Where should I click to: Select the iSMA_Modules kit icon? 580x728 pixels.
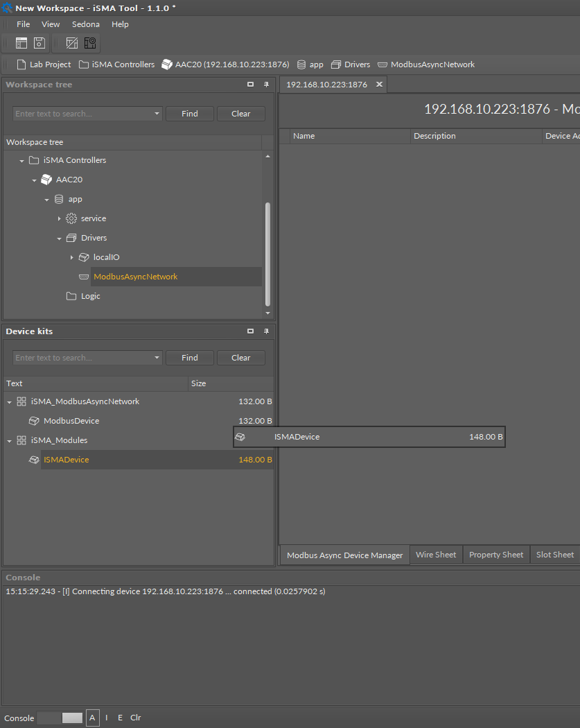pyautogui.click(x=21, y=440)
